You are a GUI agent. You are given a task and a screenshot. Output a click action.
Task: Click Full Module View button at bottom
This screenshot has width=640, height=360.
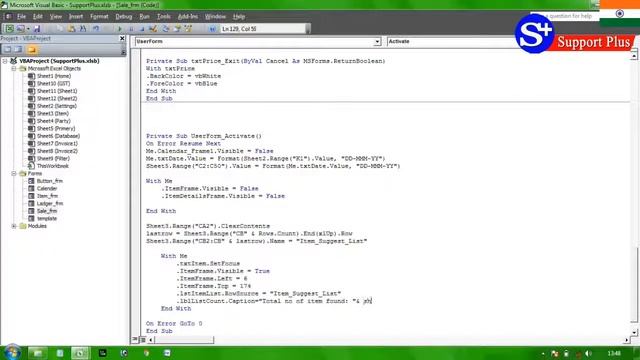tap(143, 340)
